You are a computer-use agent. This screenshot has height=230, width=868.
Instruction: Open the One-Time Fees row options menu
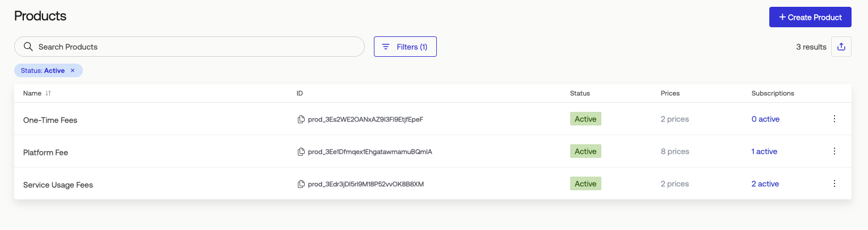pyautogui.click(x=835, y=119)
